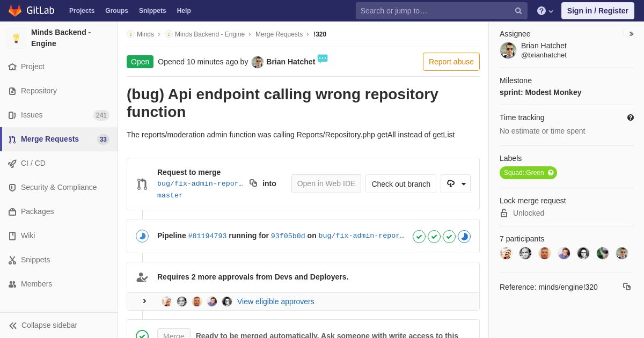
Task: Click the Unlocked lock icon
Action: 504,213
